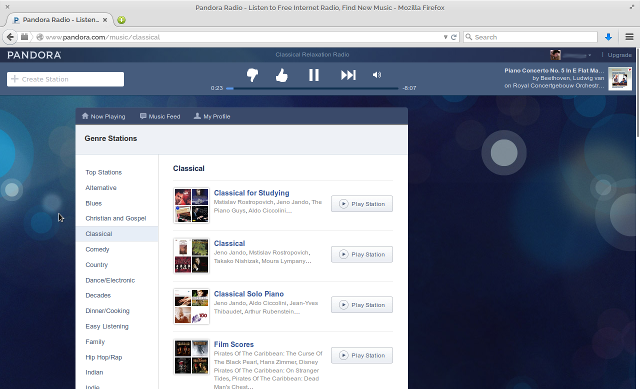This screenshot has width=640, height=389.
Task: Click the Create Station input field
Action: tap(65, 79)
